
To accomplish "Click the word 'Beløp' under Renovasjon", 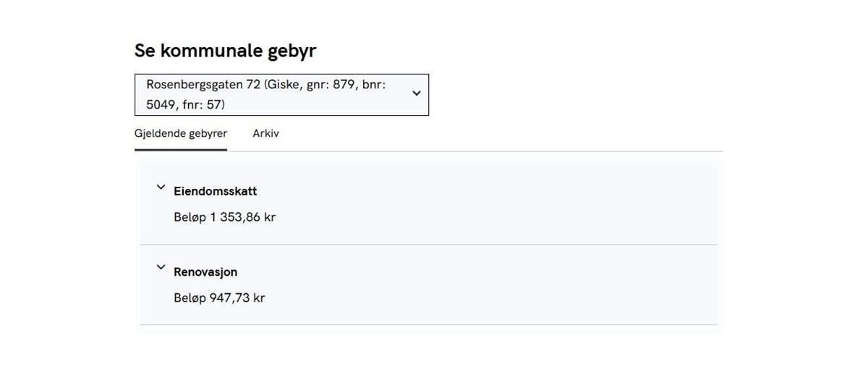I will pyautogui.click(x=190, y=298).
